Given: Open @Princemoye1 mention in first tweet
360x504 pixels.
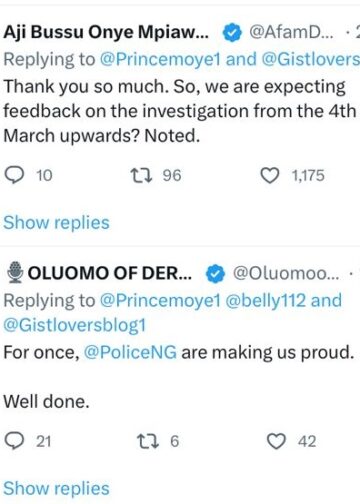Looking at the screenshot, I should coord(160,60).
